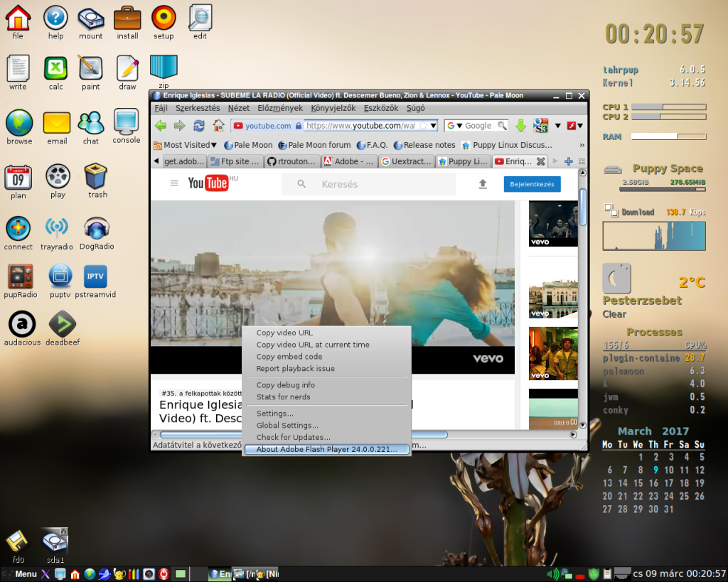Expand the URL history dropdown arrow
The image size is (728, 582).
tap(434, 126)
